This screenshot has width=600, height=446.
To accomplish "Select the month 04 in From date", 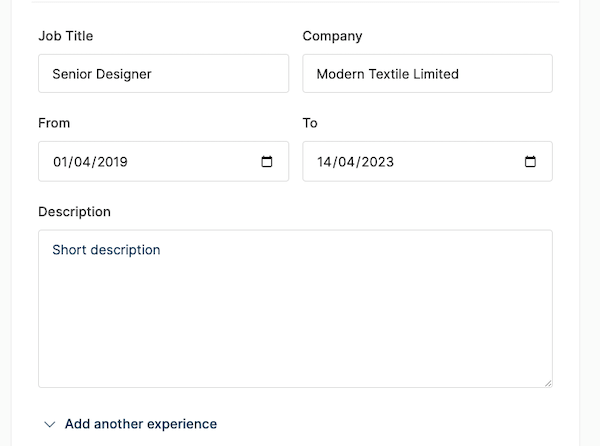I will point(83,162).
